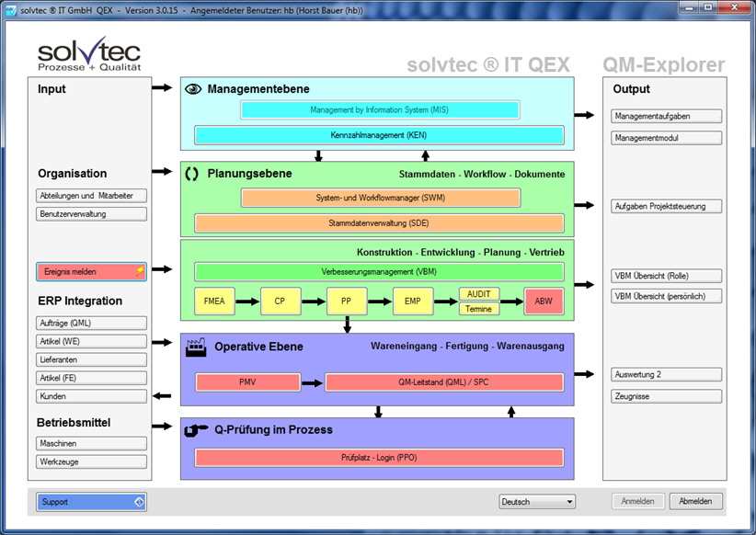The image size is (756, 535).
Task: Open Managementaufgaben output
Action: point(666,116)
